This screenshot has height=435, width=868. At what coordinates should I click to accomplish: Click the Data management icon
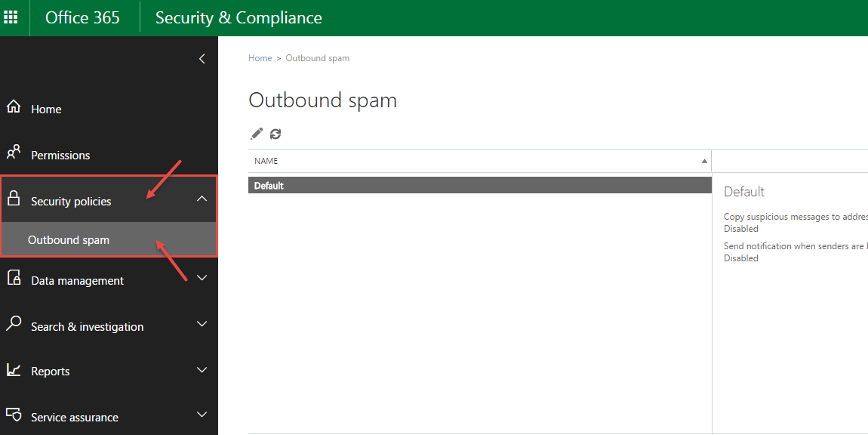tap(14, 279)
